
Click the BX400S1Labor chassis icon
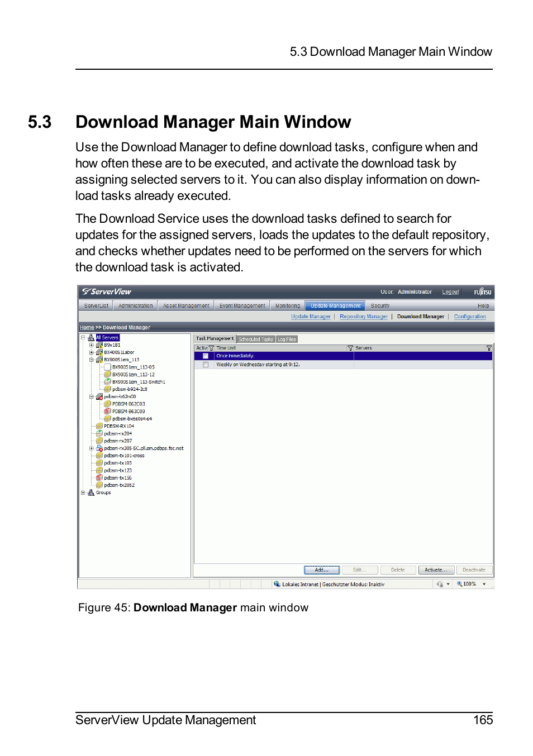99,352
